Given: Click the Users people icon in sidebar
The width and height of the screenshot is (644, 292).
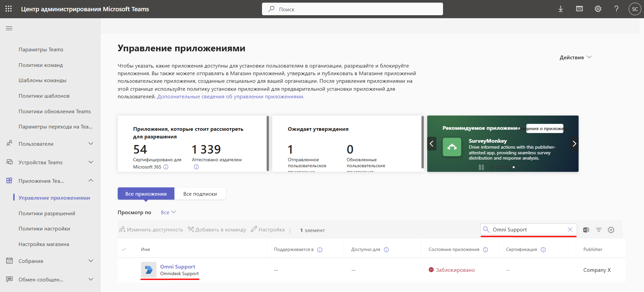Looking at the screenshot, I should point(10,143).
